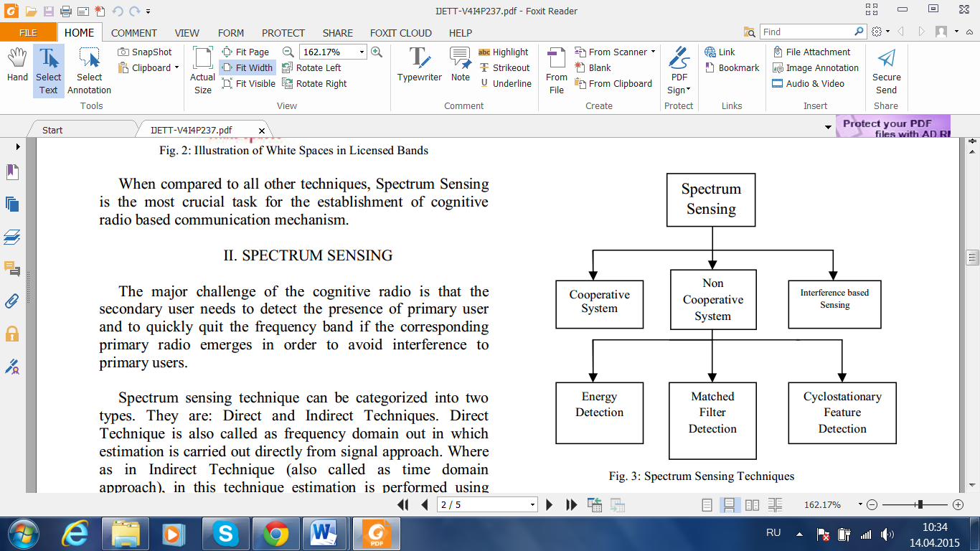Image resolution: width=980 pixels, height=551 pixels.
Task: Go to the last page
Action: 571,505
